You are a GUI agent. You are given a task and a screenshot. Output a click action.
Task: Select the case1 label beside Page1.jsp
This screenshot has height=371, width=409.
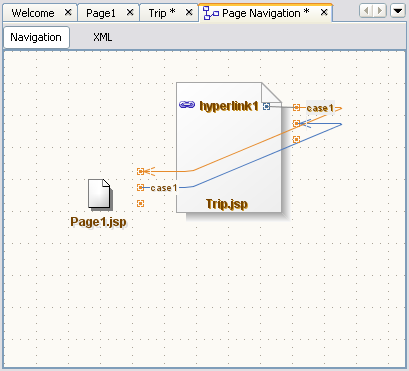[164, 188]
